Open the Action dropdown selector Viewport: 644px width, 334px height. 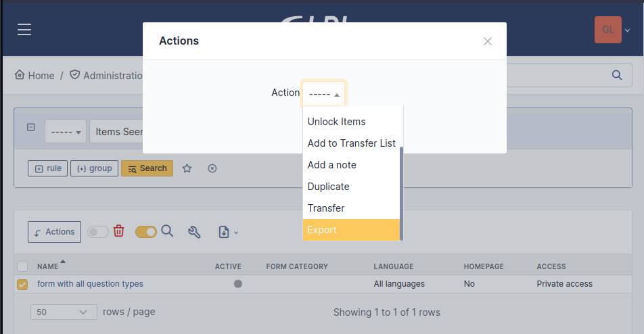(324, 93)
